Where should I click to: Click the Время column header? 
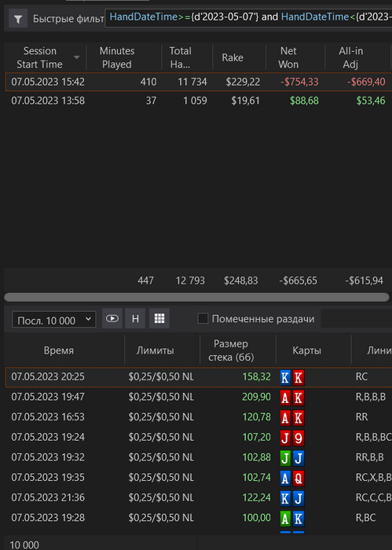[x=59, y=350]
